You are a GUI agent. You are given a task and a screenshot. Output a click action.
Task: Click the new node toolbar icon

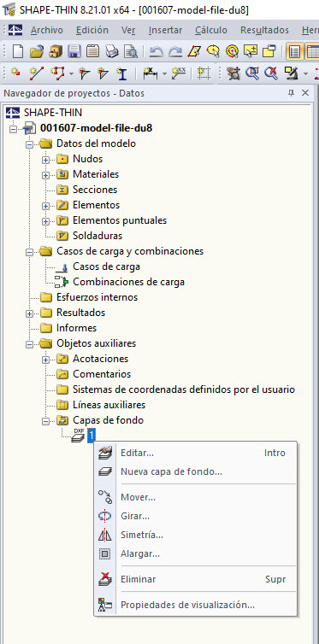16,73
